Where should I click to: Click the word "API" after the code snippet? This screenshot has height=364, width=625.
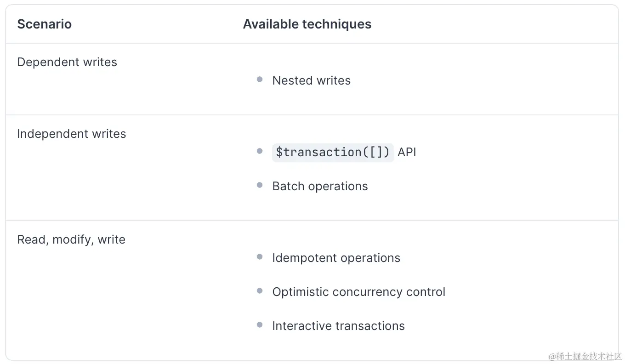(x=407, y=152)
